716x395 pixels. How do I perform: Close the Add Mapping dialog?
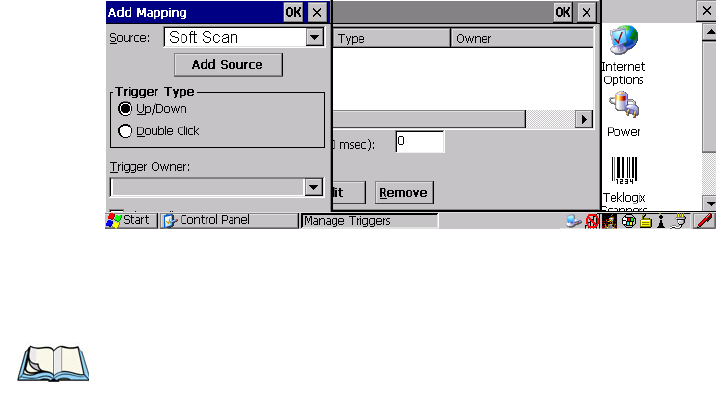(317, 12)
